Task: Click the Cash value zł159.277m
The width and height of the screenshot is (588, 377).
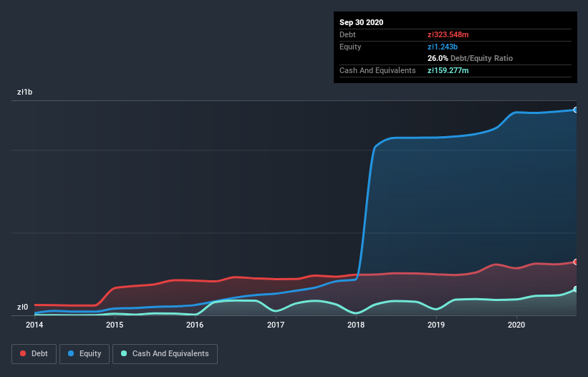Action: [x=448, y=70]
